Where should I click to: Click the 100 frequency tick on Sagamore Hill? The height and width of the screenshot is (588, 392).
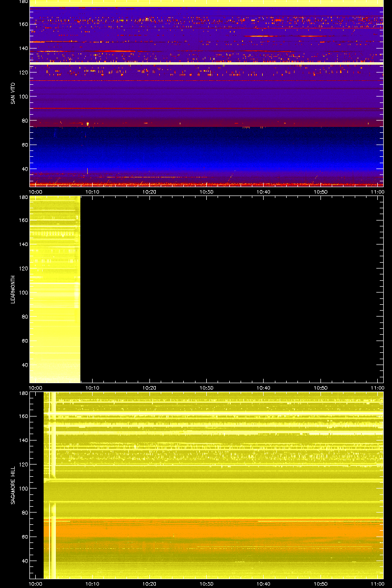coord(23,489)
